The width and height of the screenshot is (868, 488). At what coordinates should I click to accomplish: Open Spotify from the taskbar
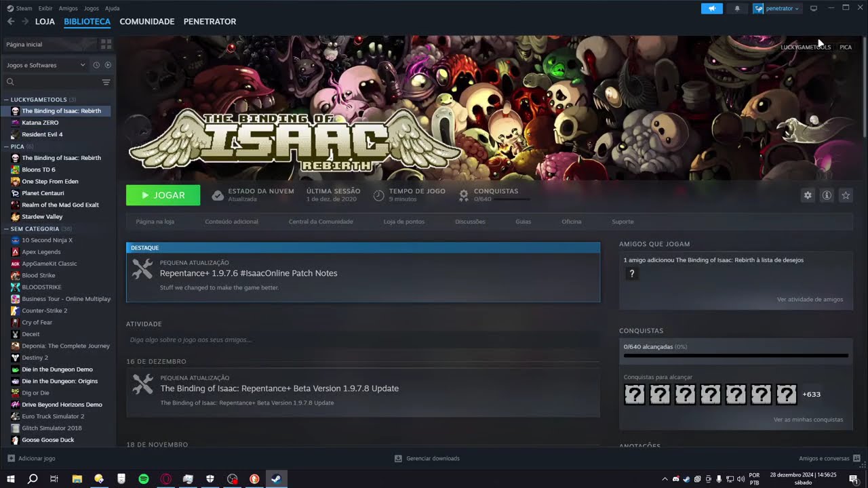pyautogui.click(x=144, y=479)
